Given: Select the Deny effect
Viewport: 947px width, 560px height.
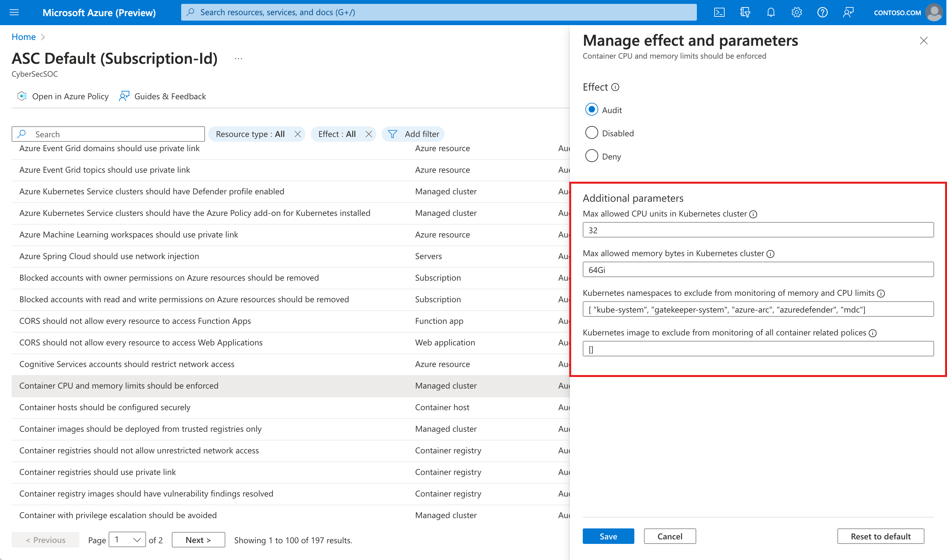Looking at the screenshot, I should (x=591, y=156).
